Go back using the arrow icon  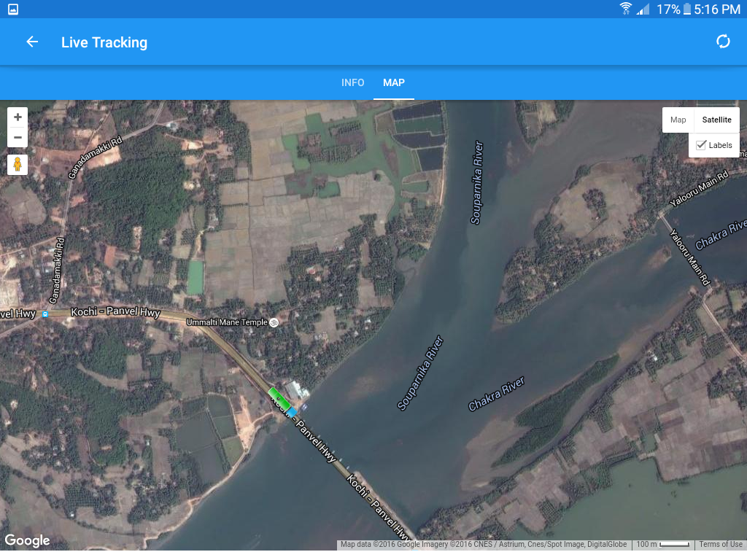32,42
